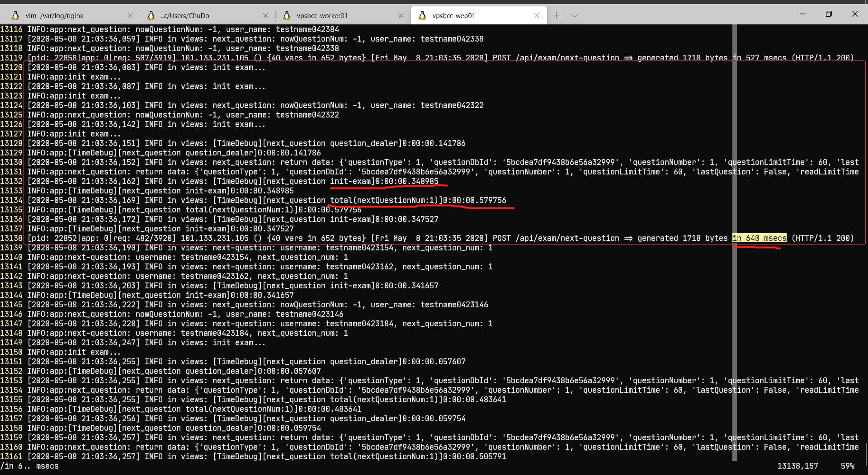Click 'POST /api/exam/next-question' on line 13138
This screenshot has width=868, height=475.
(556, 238)
